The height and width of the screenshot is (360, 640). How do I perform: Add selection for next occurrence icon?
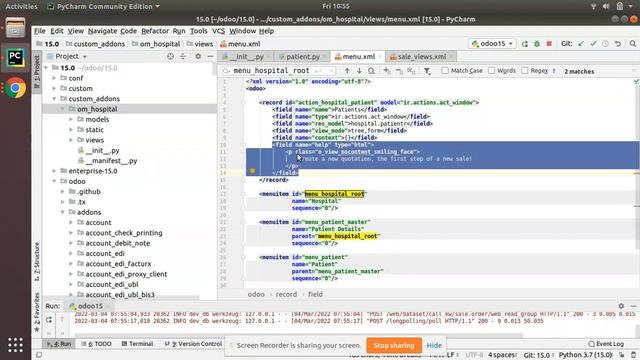387,71
